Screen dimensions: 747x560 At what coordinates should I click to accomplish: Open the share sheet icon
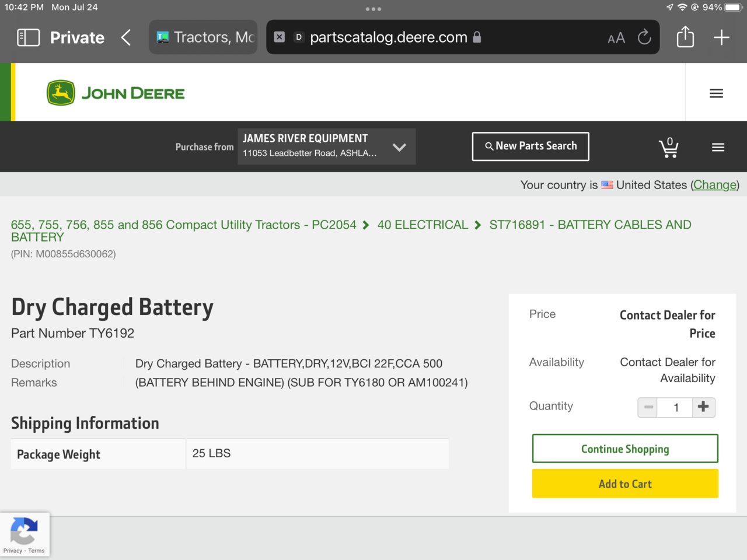click(685, 37)
